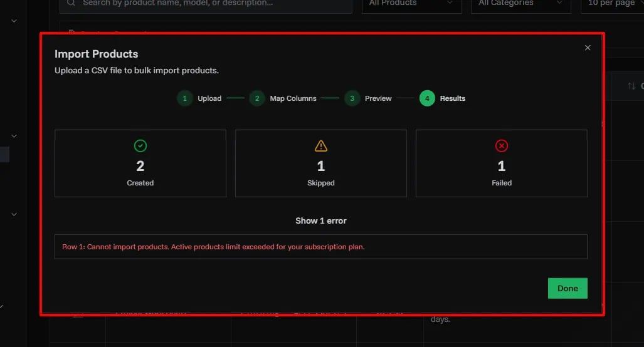Click the sort arrows in the table header
Image resolution: width=644 pixels, height=347 pixels.
(x=631, y=86)
